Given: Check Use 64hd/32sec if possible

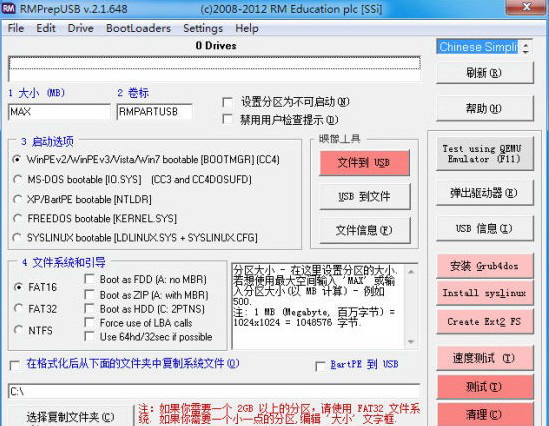Looking at the screenshot, I should [90, 337].
